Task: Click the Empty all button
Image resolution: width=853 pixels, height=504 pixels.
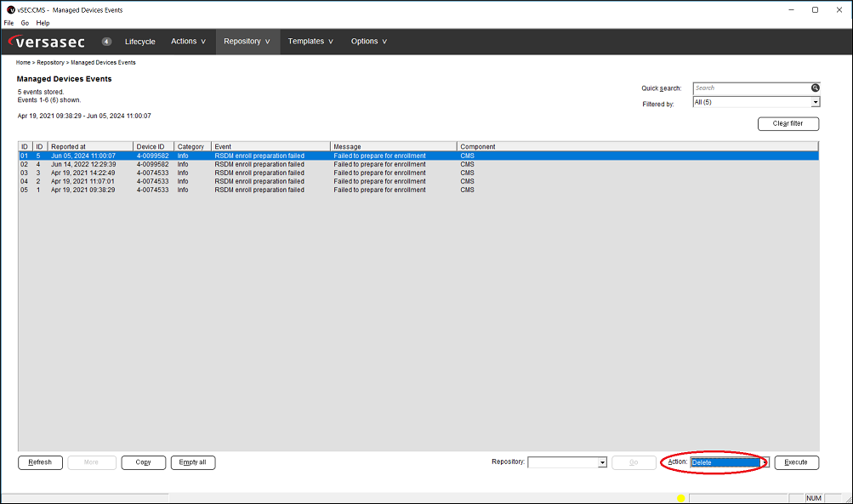Action: coord(193,462)
